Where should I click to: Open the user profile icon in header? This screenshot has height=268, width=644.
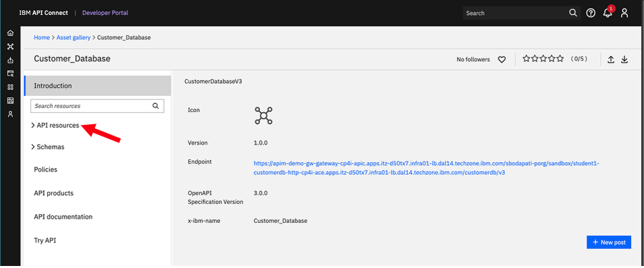(624, 13)
